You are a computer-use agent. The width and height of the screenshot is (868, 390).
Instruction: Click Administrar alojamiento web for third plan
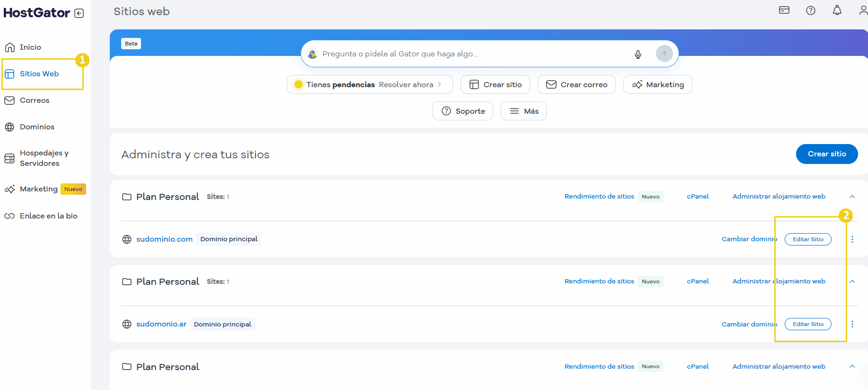(779, 366)
